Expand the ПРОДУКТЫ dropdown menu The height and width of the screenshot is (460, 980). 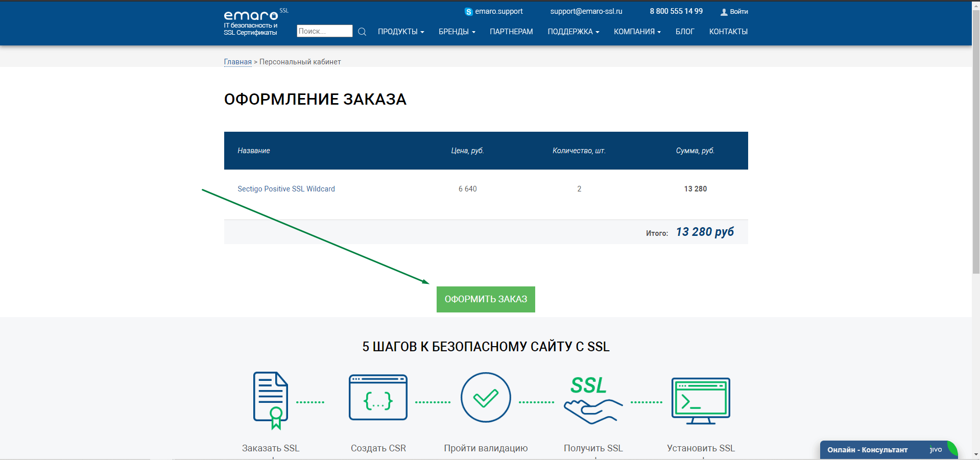click(x=401, y=32)
